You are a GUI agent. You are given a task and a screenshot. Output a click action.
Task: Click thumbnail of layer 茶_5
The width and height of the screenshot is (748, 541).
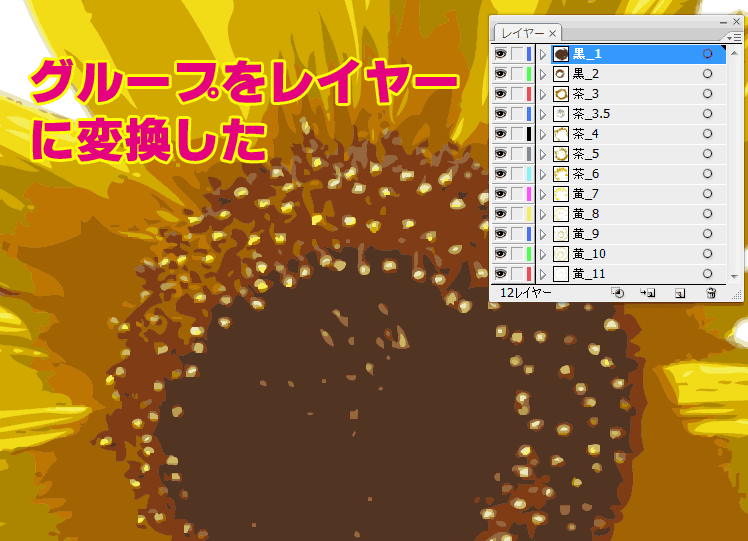pyautogui.click(x=561, y=154)
